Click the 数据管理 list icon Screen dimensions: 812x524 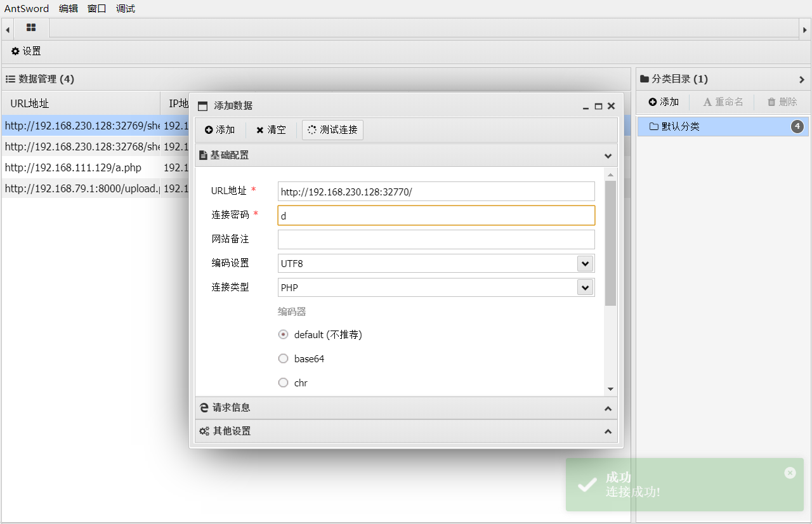(x=10, y=79)
